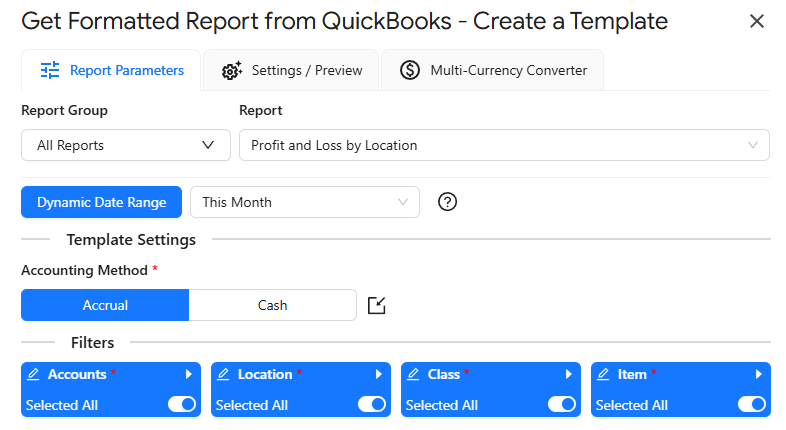Expand the Item filter arrow

point(758,374)
